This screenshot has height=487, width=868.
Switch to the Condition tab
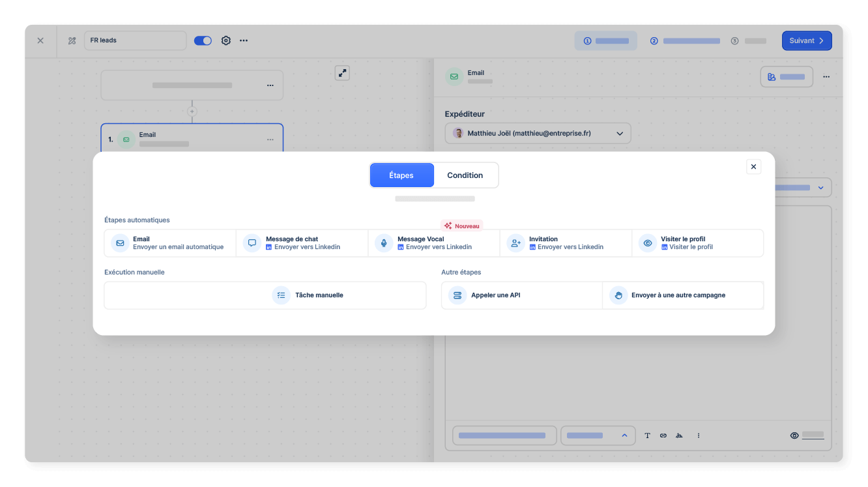tap(465, 175)
